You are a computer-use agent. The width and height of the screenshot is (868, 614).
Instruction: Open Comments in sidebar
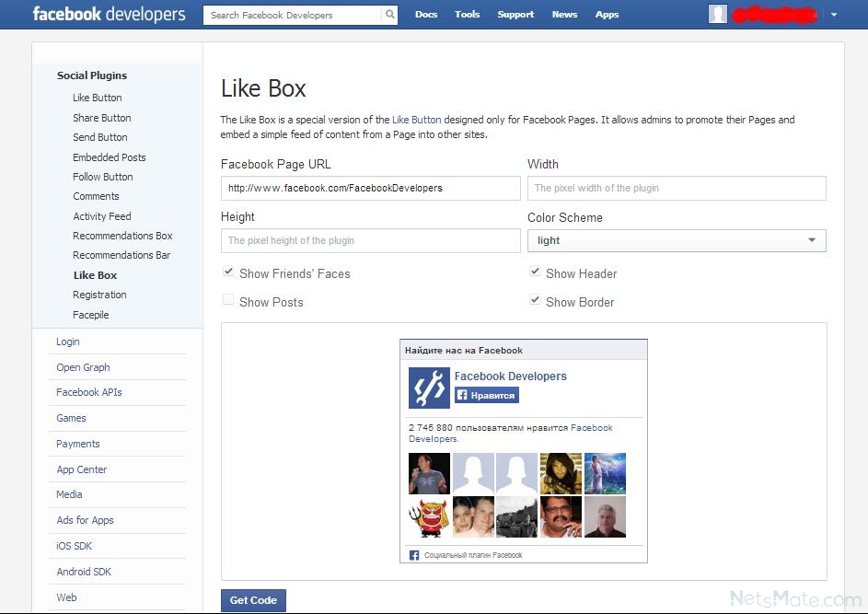pos(96,196)
